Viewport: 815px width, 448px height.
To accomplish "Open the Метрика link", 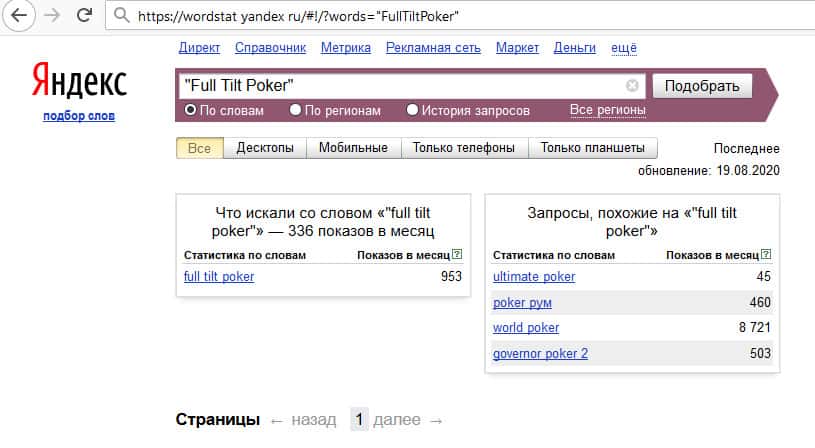I will point(346,48).
